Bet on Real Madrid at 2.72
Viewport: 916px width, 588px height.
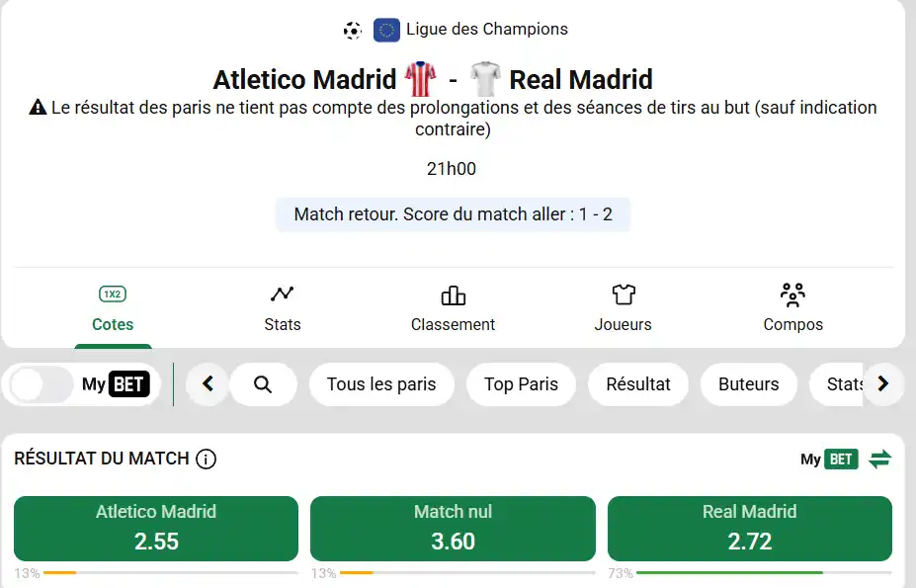tap(749, 528)
